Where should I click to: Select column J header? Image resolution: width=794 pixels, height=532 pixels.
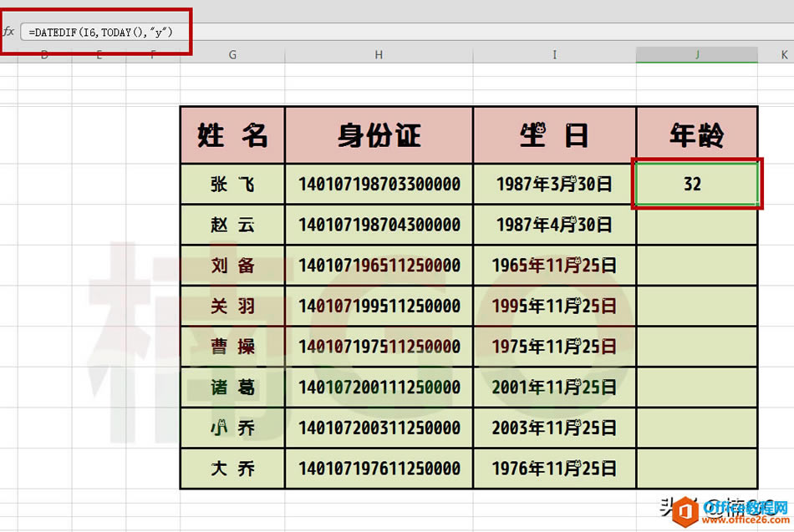697,54
